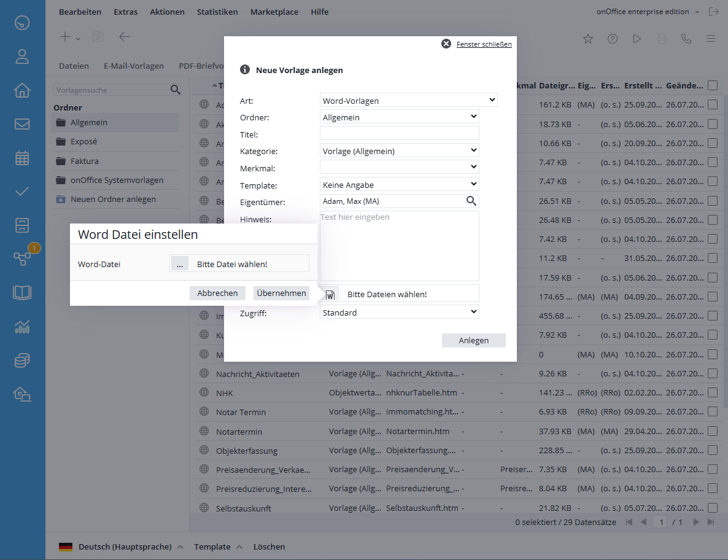This screenshot has height=560, width=728.
Task: Tick the checkbox on the NHK row
Action: pos(712,392)
